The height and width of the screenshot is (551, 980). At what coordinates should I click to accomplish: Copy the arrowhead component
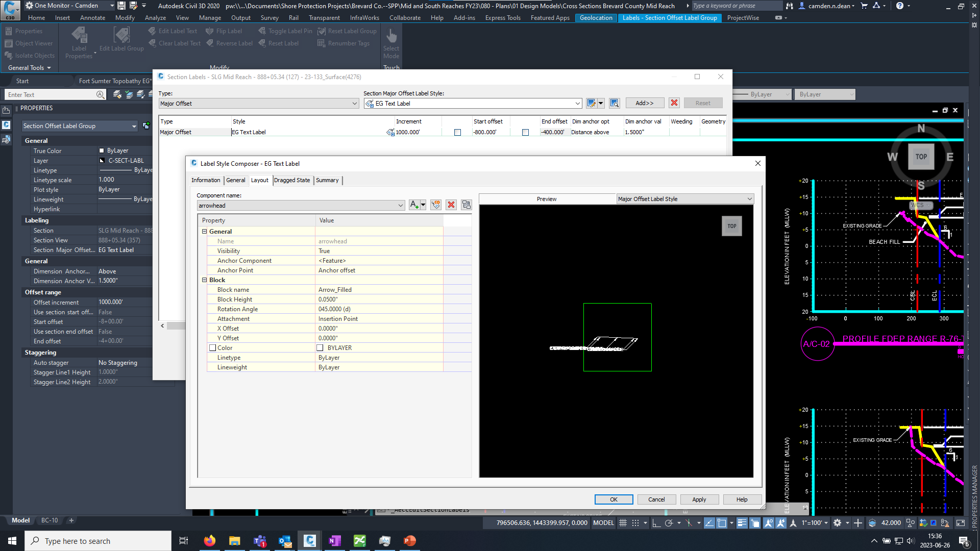[x=466, y=205]
